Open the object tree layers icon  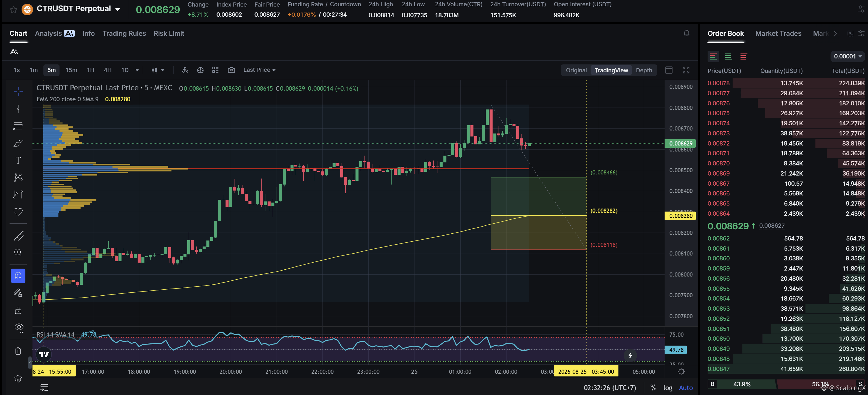click(x=18, y=379)
